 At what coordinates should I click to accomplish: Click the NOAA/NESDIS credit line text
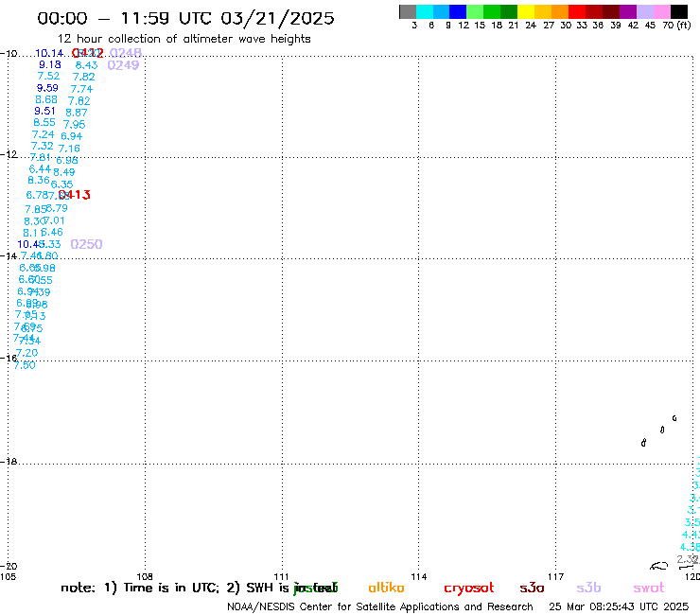coord(380,607)
